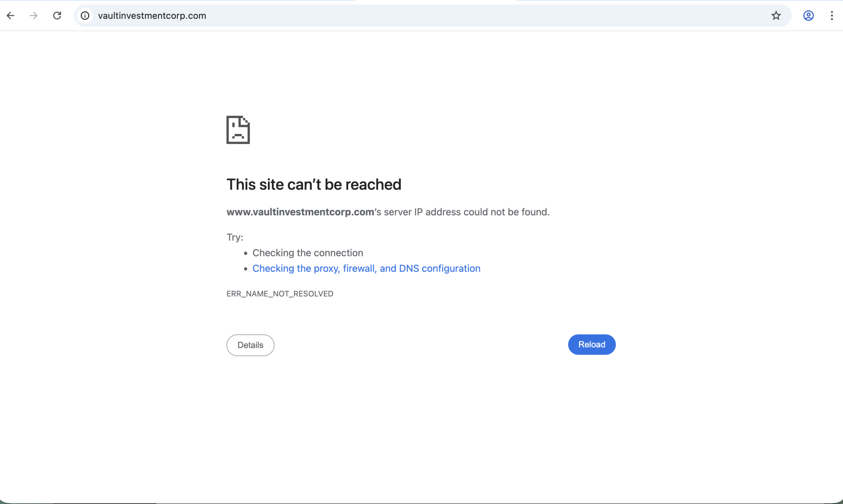Image resolution: width=843 pixels, height=504 pixels.
Task: Click the blue Reload button
Action: tap(591, 344)
